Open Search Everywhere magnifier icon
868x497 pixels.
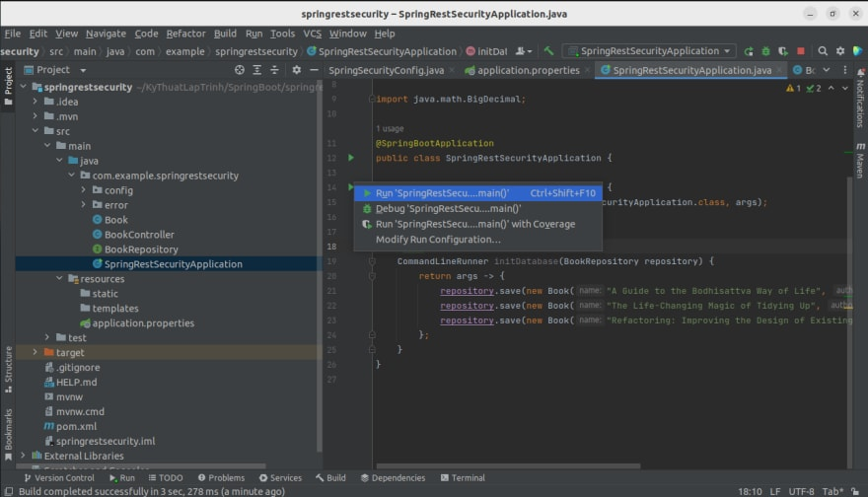tap(823, 51)
